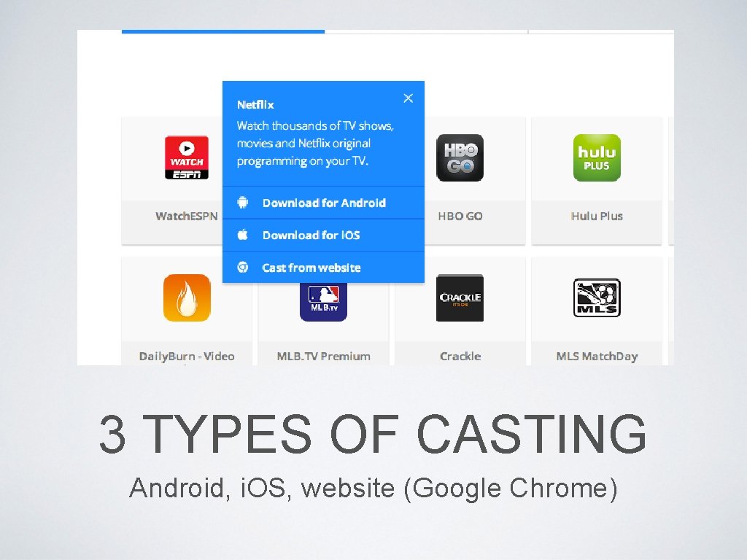Select the active blue-underlined tab
Viewport: 747px width, 560px height.
(223, 31)
